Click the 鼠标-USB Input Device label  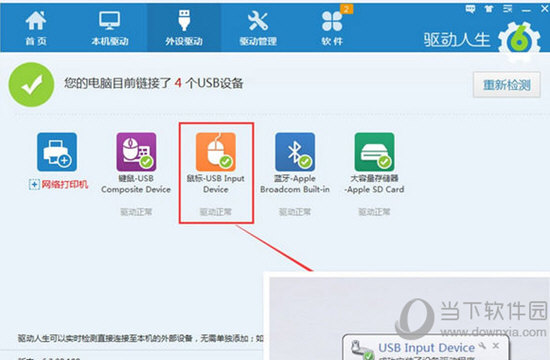pyautogui.click(x=216, y=184)
